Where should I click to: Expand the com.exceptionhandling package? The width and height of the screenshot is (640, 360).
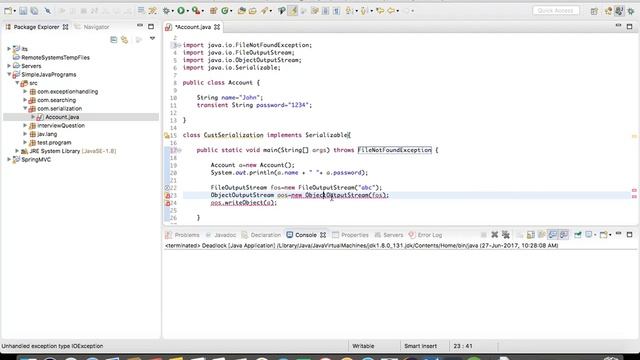pyautogui.click(x=25, y=91)
